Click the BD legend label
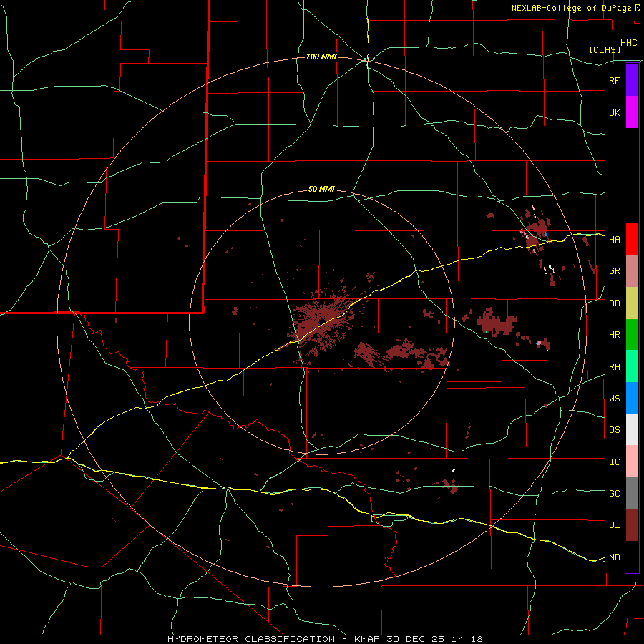644x644 pixels. click(x=614, y=303)
